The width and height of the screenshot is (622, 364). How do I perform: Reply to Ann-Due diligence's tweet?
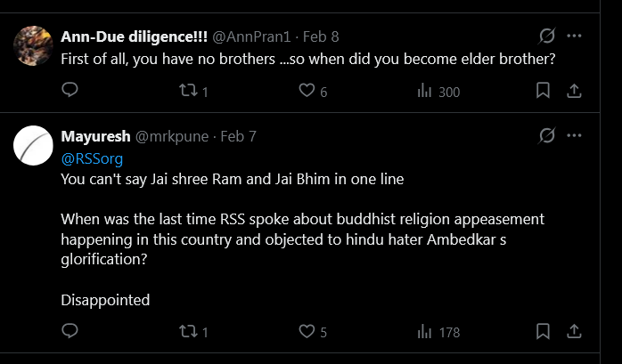click(70, 91)
